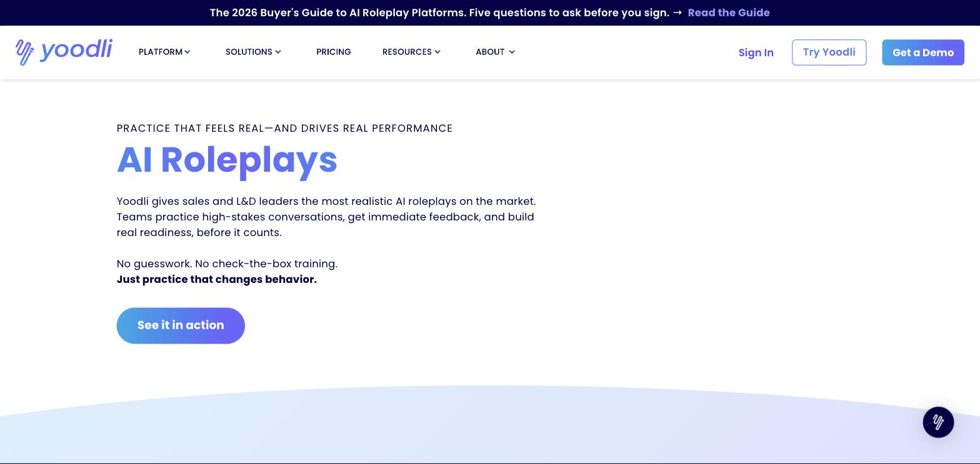
Task: Click the Try Yoodli button
Action: 829,52
